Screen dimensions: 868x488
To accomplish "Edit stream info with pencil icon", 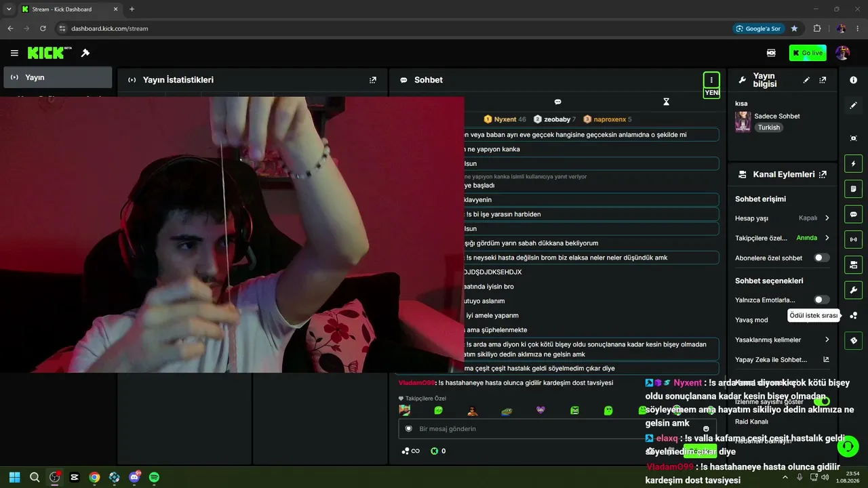I will (x=806, y=80).
